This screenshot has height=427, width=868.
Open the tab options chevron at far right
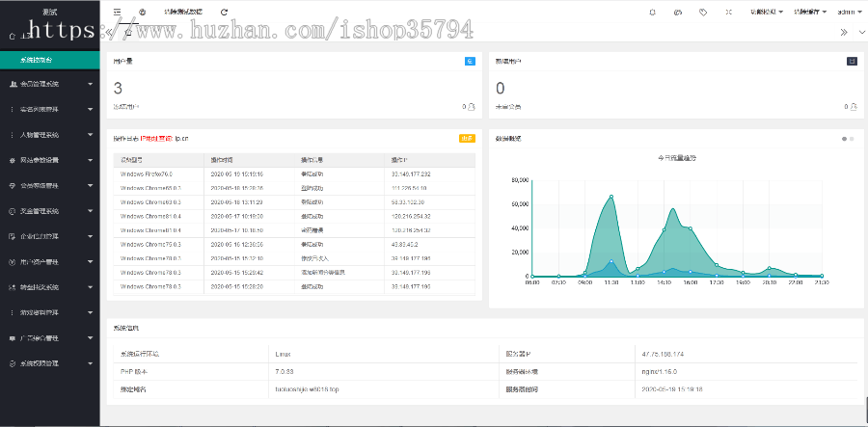point(859,32)
